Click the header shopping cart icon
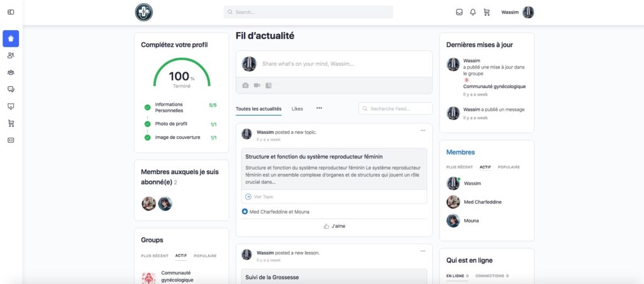This screenshot has width=644, height=284. point(486,12)
